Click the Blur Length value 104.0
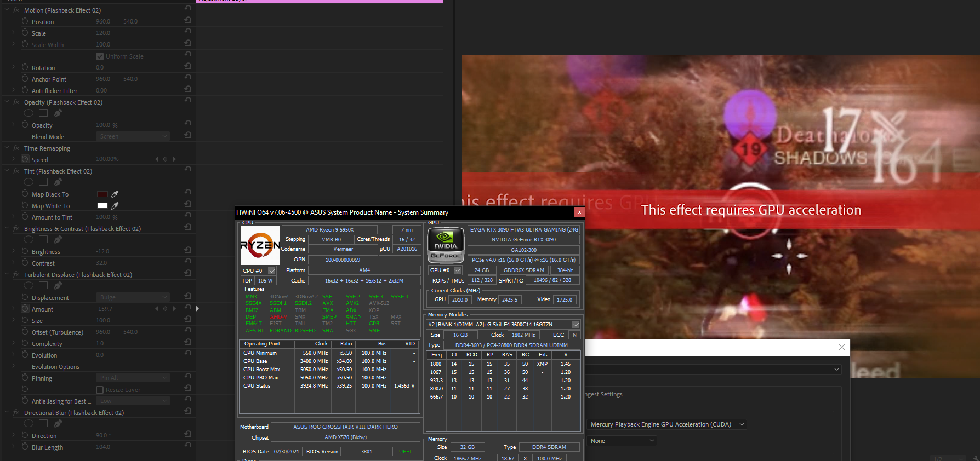This screenshot has height=461, width=980. click(x=103, y=447)
